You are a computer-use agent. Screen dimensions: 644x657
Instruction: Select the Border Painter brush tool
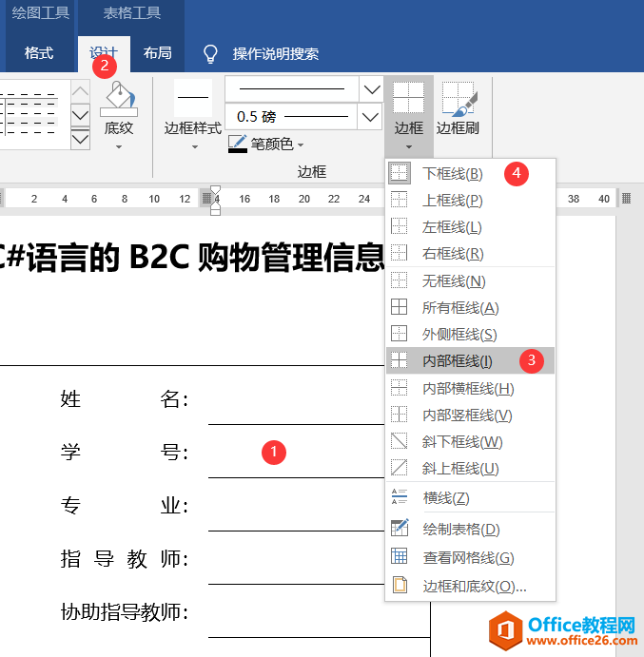pyautogui.click(x=458, y=100)
